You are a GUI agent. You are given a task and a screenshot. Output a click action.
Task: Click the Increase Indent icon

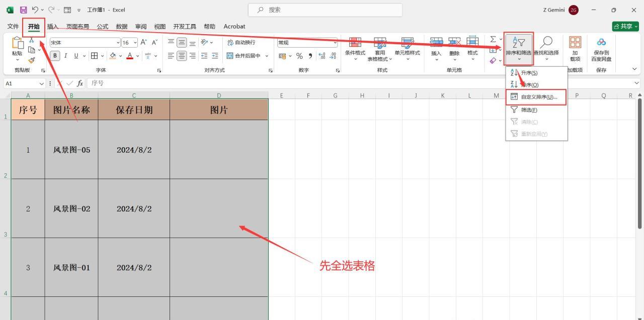pos(215,56)
